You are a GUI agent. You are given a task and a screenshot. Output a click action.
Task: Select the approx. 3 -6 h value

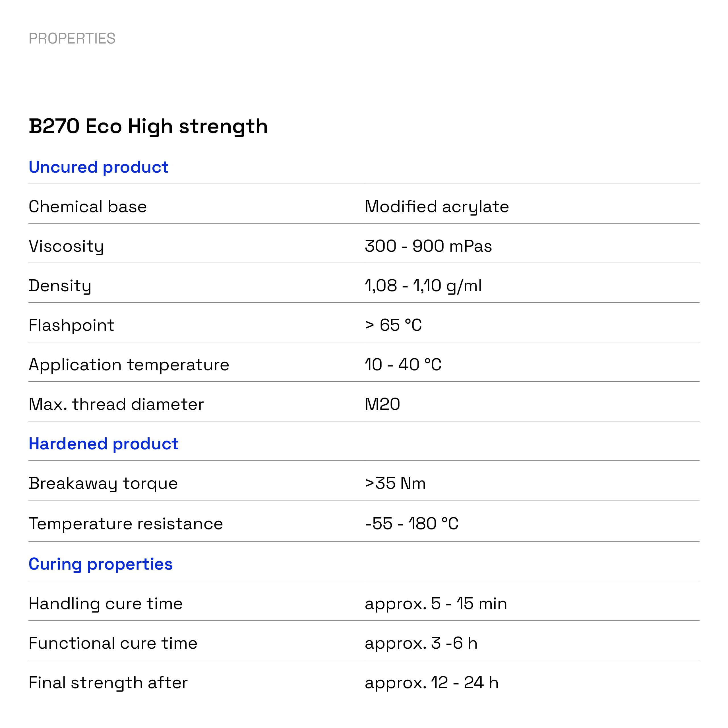coord(421,643)
